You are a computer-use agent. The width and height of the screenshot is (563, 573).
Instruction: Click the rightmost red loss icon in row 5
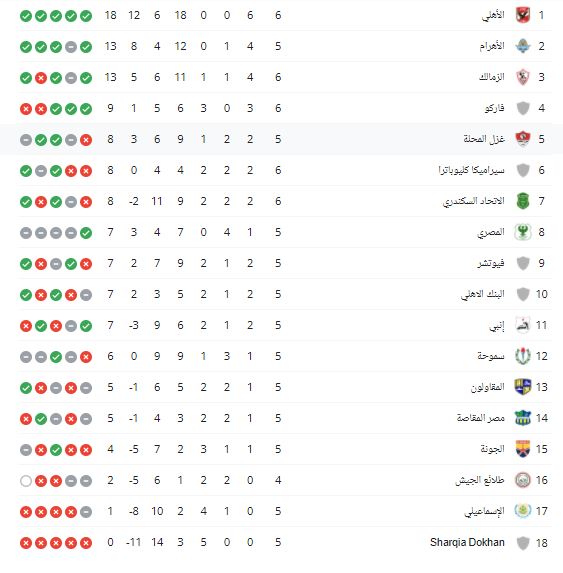click(86, 140)
